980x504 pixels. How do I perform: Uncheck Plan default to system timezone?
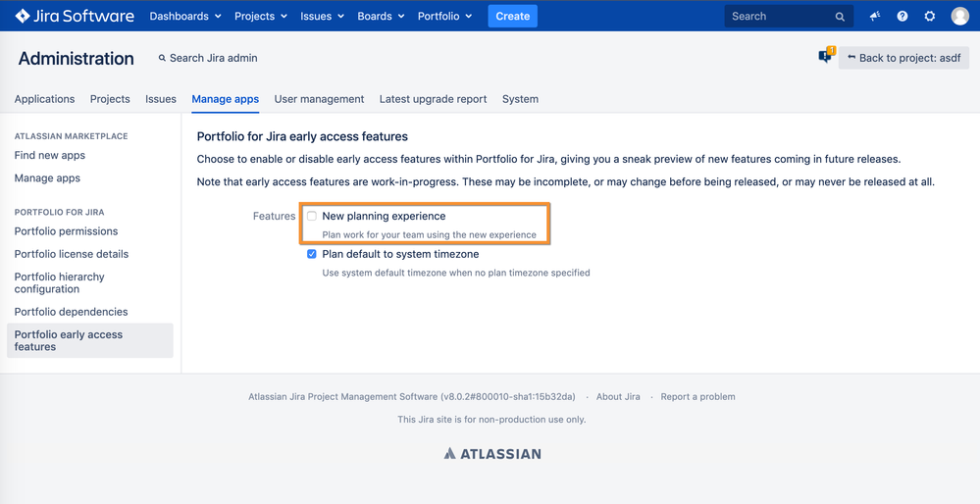click(312, 254)
